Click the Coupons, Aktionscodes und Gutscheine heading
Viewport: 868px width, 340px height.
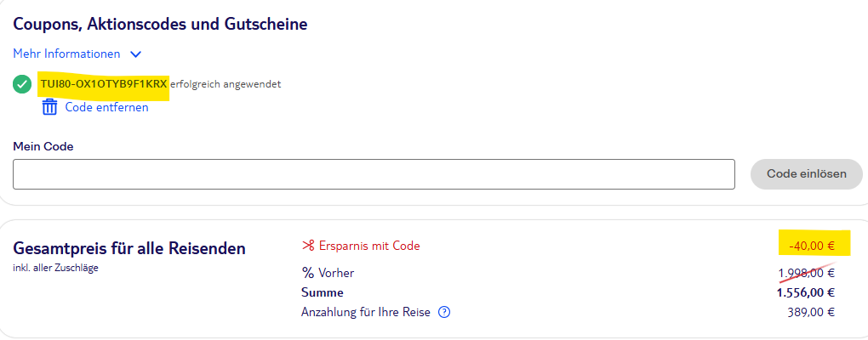point(160,24)
